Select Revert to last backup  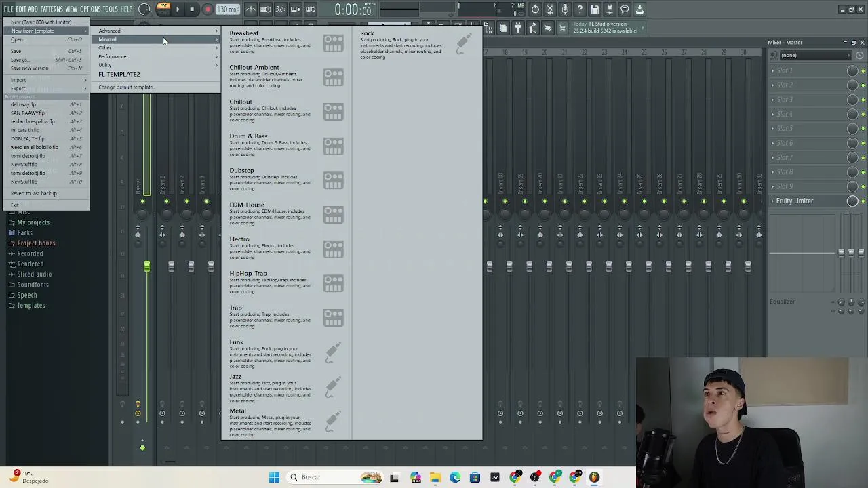46,193
